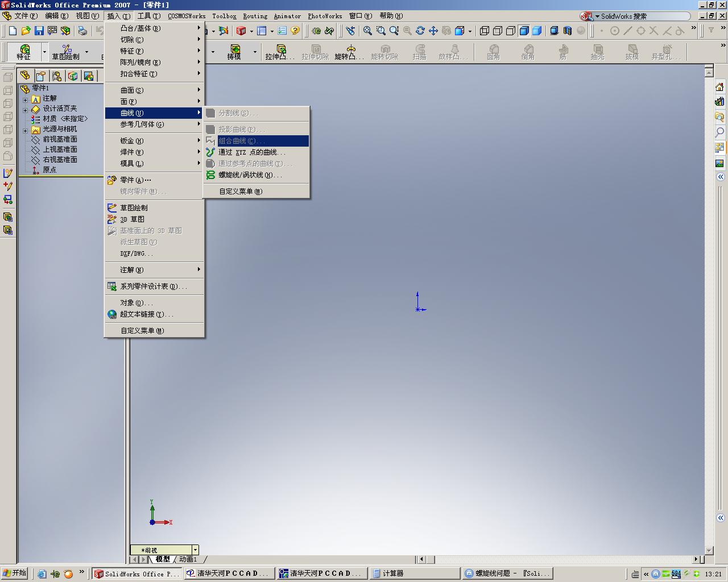This screenshot has width=728, height=582.
Task: Open the View Orientation cube dropdown arrow
Action: 470,31
